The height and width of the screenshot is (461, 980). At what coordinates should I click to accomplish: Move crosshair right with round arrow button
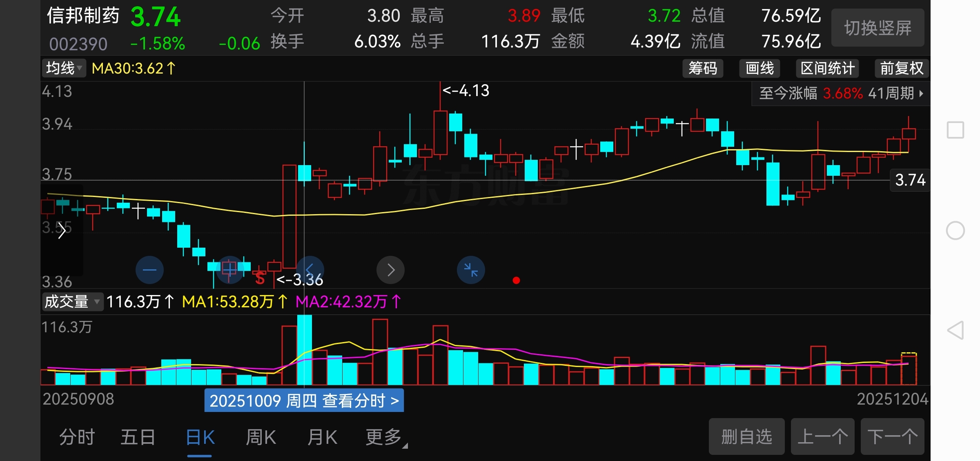[x=390, y=270]
